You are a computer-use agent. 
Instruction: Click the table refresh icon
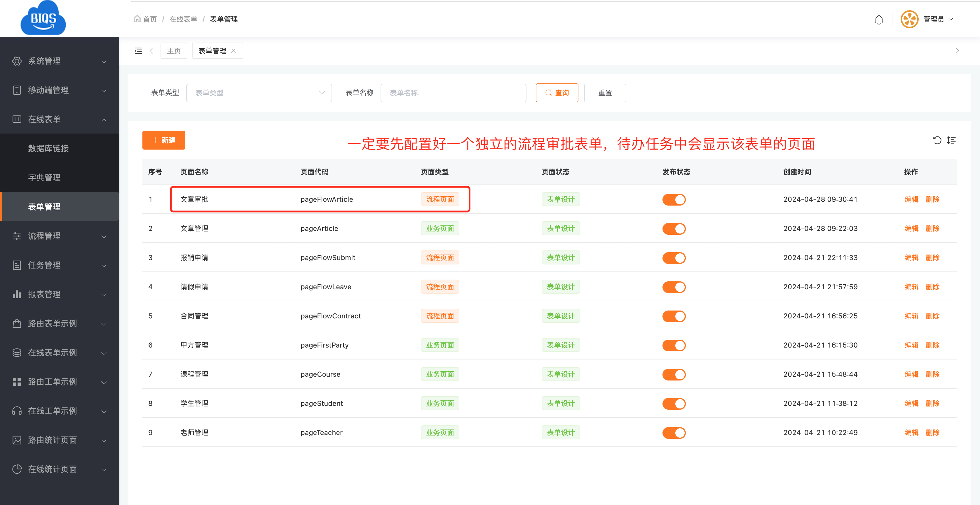[937, 140]
